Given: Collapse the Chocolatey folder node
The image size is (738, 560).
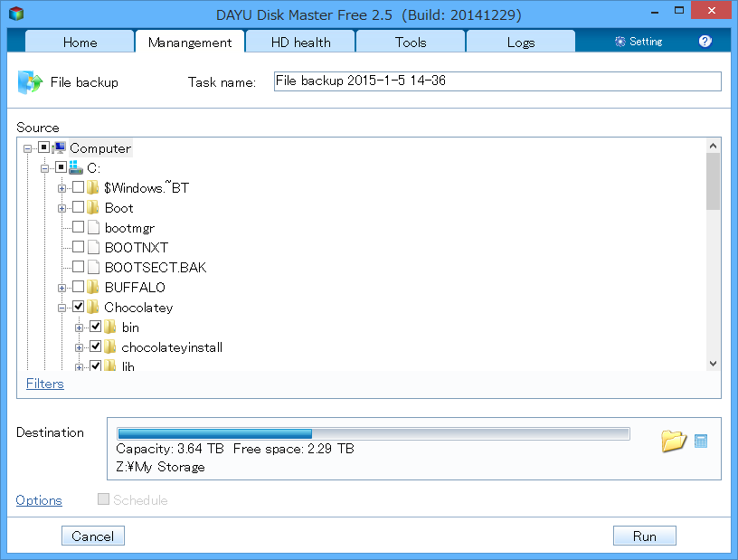Looking at the screenshot, I should tap(61, 308).
